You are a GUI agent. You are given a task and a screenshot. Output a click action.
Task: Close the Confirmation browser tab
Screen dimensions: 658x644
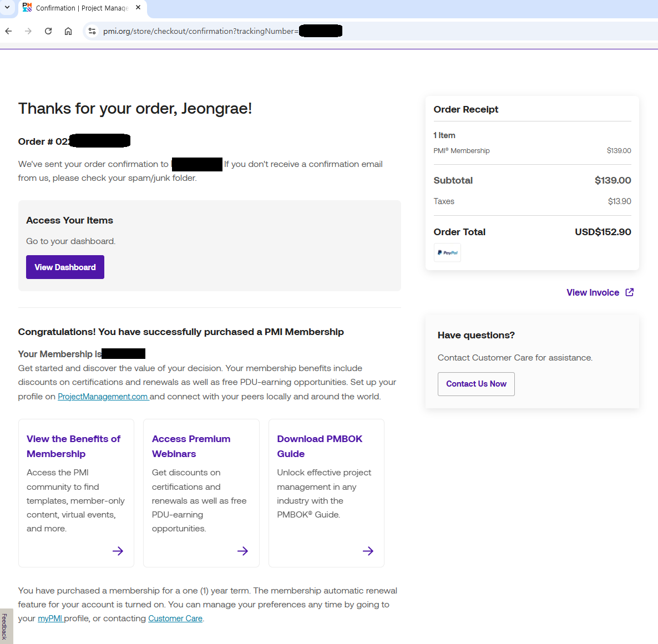pos(138,8)
